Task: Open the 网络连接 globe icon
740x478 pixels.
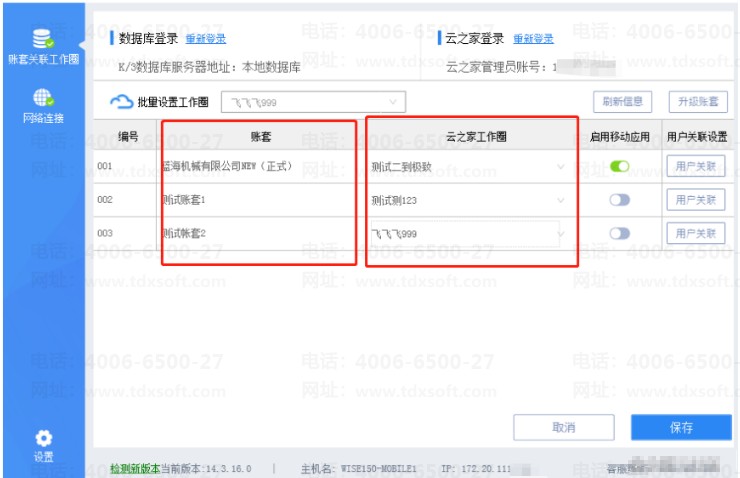Action: pos(43,98)
